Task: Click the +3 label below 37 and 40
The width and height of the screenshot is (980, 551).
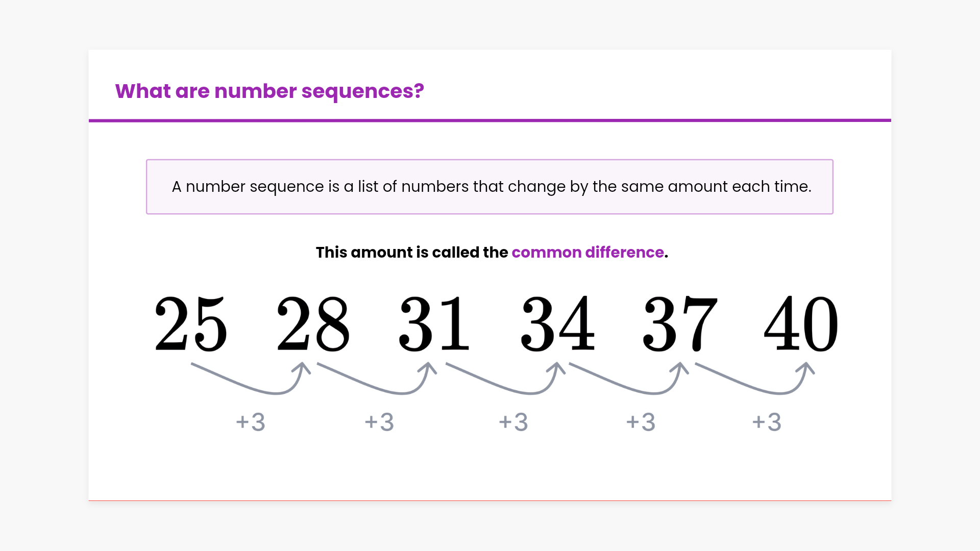Action: pos(767,422)
